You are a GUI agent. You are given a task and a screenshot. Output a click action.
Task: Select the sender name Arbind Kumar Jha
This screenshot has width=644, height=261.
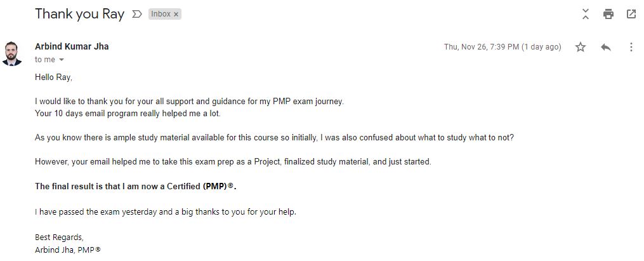click(72, 46)
